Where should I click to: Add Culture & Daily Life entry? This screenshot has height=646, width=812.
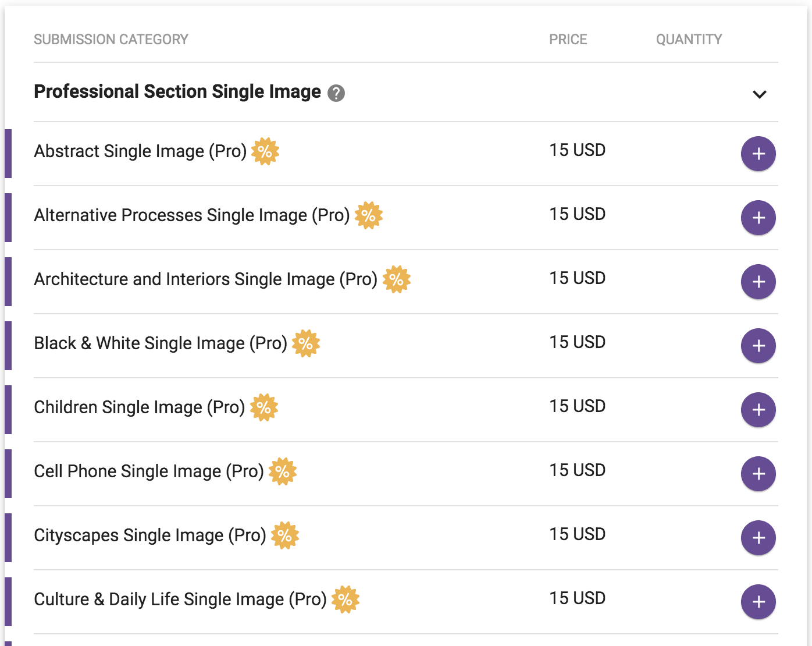758,602
